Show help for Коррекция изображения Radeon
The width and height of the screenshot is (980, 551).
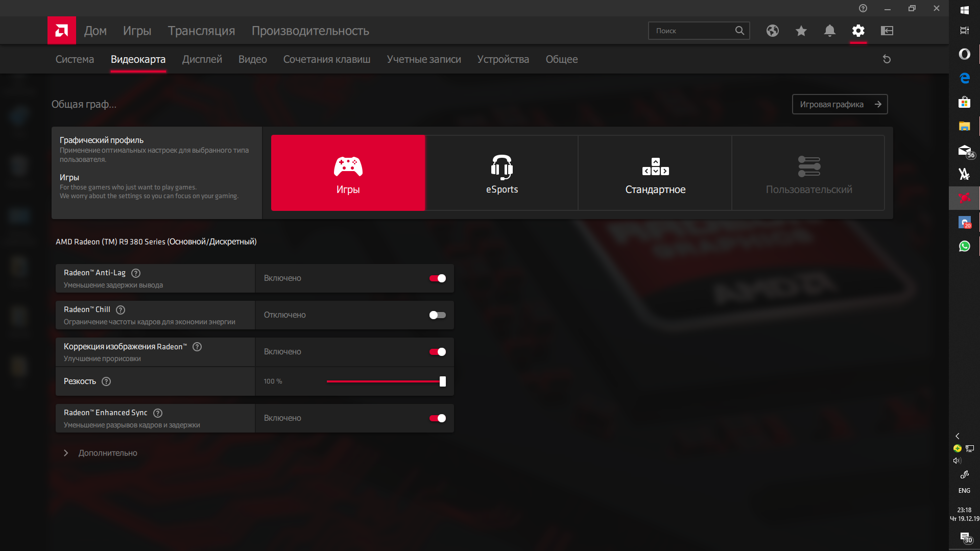(197, 347)
